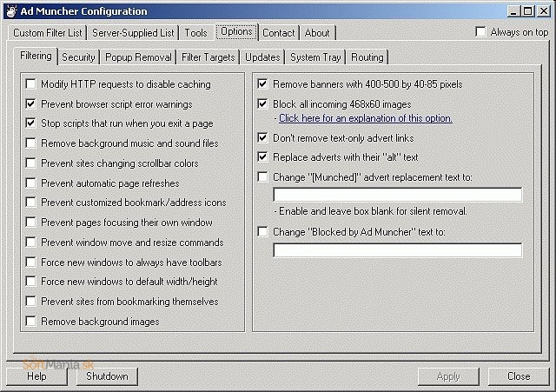Uncheck Prevent browser script error warnings
556x392 pixels.
tap(31, 104)
